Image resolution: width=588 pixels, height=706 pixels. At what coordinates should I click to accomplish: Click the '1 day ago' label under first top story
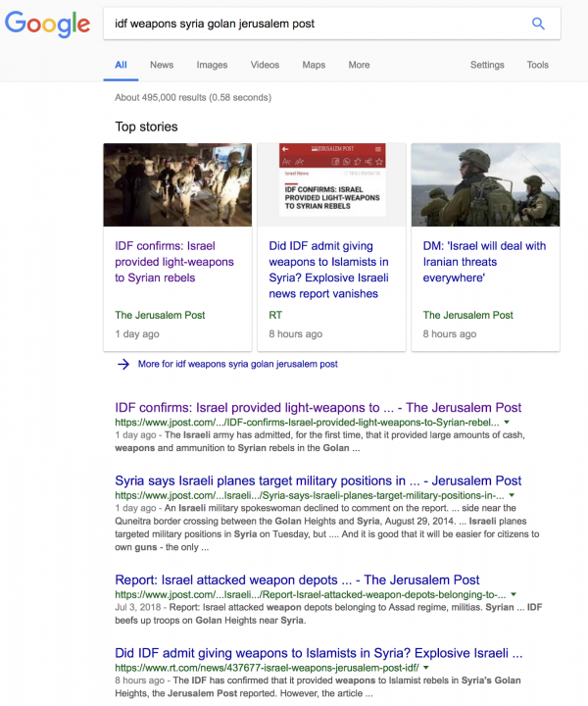coord(137,334)
